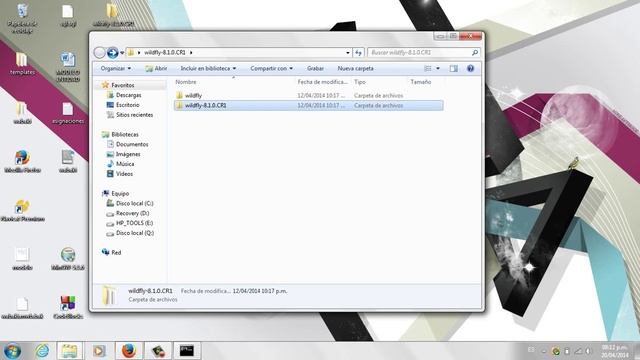
Task: Toggle the preview pane
Action: point(453,69)
